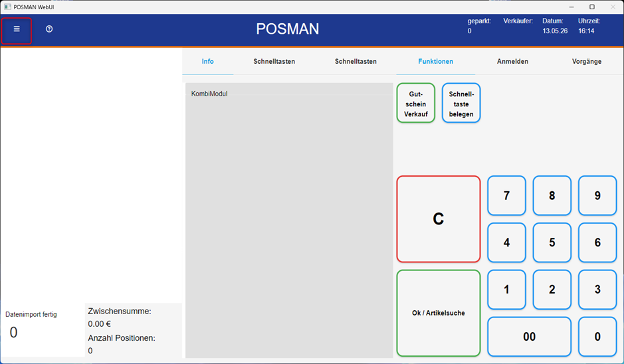Hit the 0 key on the numpad
The width and height of the screenshot is (624, 364).
coord(597,337)
